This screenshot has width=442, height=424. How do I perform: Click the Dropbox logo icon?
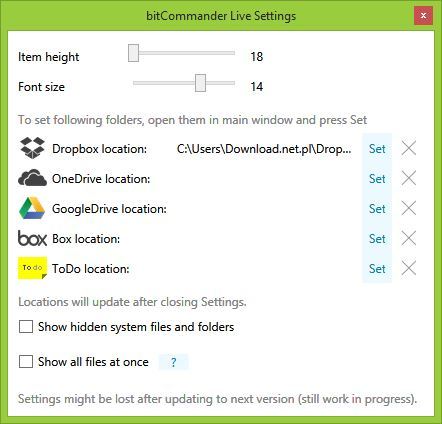(x=32, y=148)
